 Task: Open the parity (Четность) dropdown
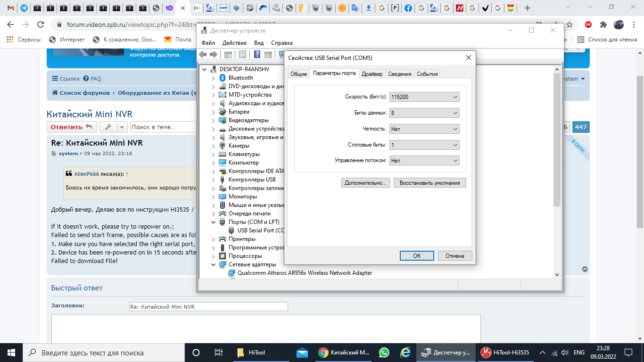point(424,129)
